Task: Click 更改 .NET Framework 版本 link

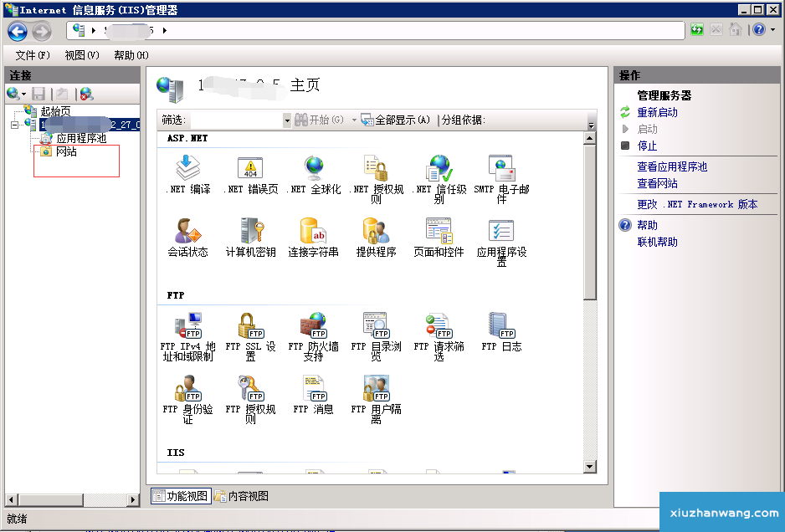Action: [697, 204]
